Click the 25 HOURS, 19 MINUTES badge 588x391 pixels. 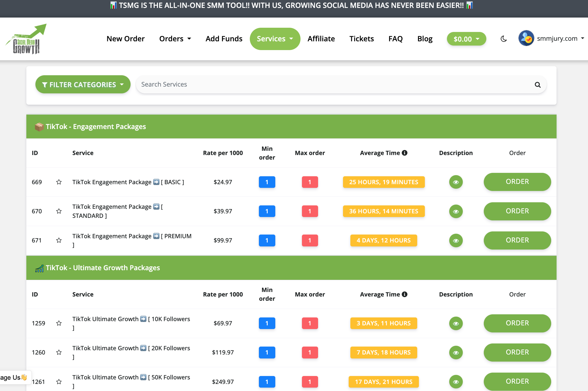point(384,182)
